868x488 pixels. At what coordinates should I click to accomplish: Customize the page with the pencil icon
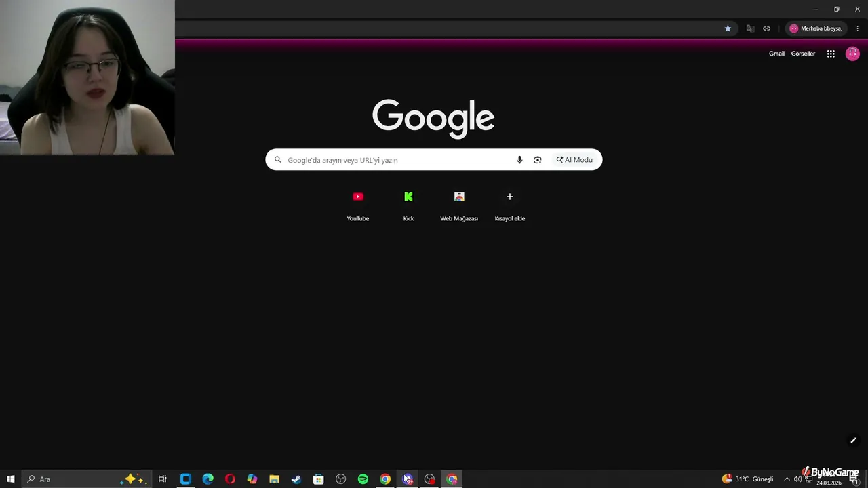853,441
